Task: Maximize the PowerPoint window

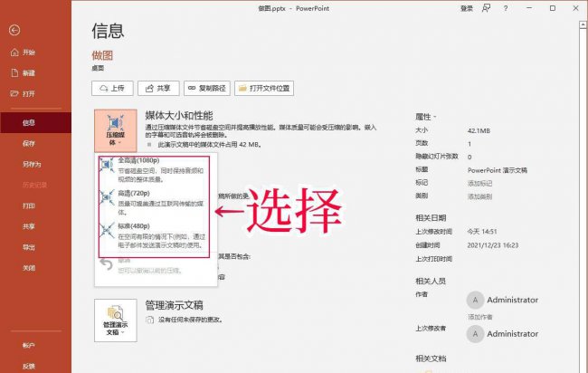Action: coord(553,8)
